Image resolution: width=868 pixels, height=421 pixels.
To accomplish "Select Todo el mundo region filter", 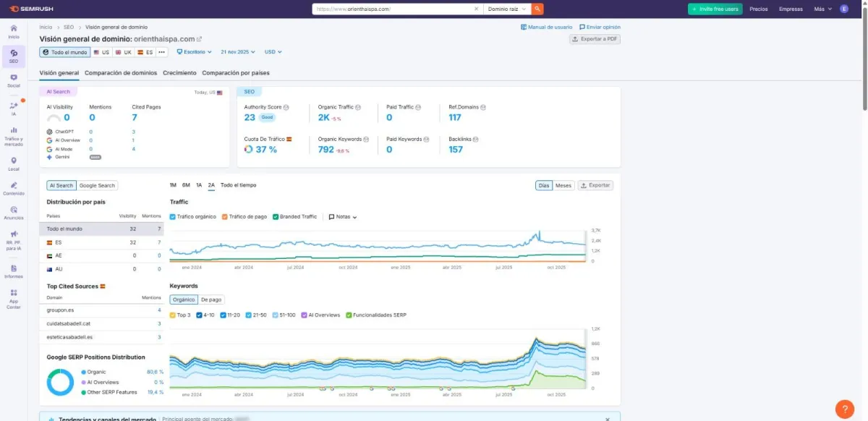I will coord(65,52).
